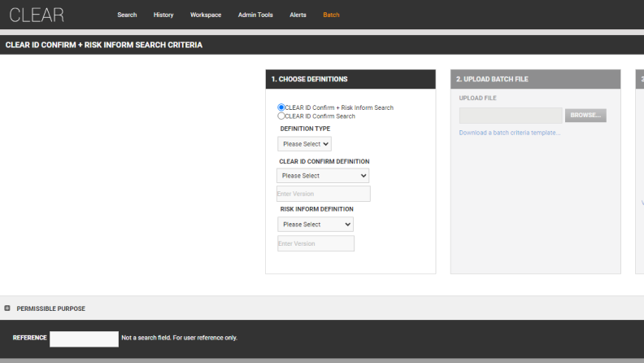Click the CLEAR logo
Screen dimensions: 644x363
coord(37,15)
